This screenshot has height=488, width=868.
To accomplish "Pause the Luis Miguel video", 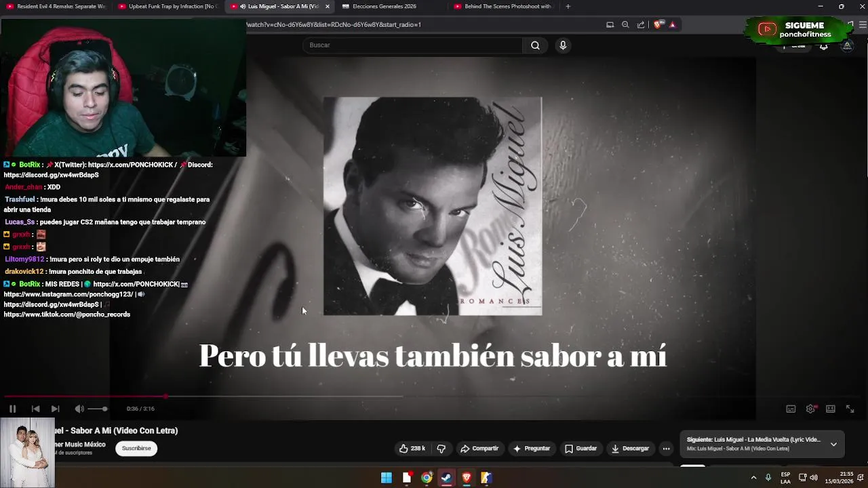I will pyautogui.click(x=12, y=409).
